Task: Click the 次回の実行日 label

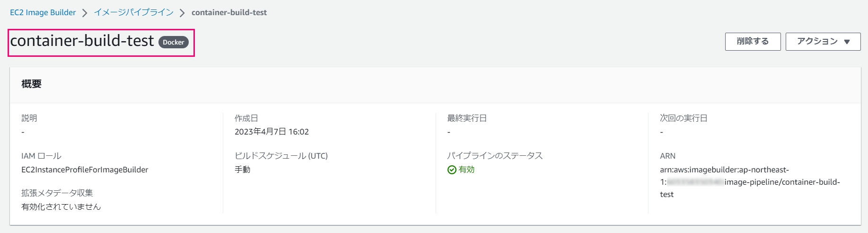Action: (x=684, y=118)
